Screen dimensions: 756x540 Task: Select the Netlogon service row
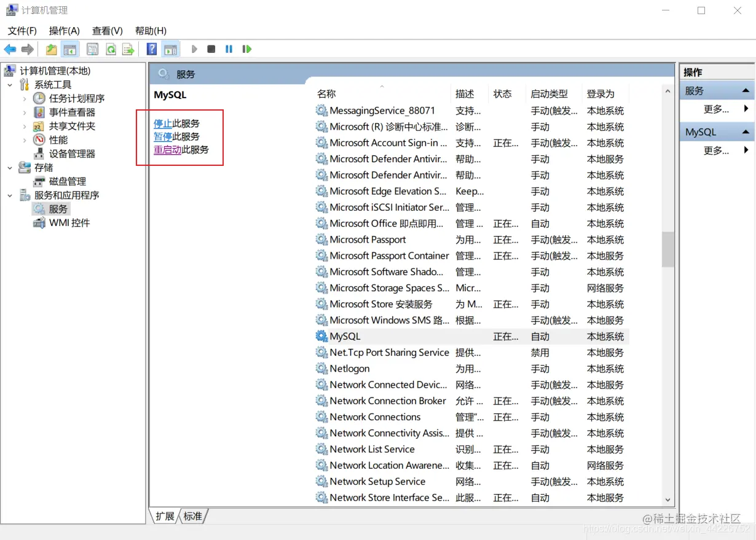click(x=471, y=369)
